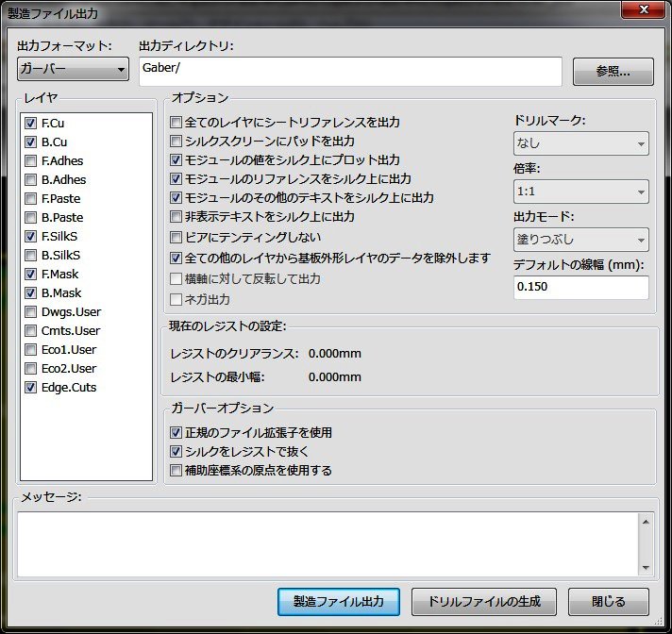This screenshot has width=672, height=634.
Task: Click the 参照... browse button
Action: (x=613, y=72)
